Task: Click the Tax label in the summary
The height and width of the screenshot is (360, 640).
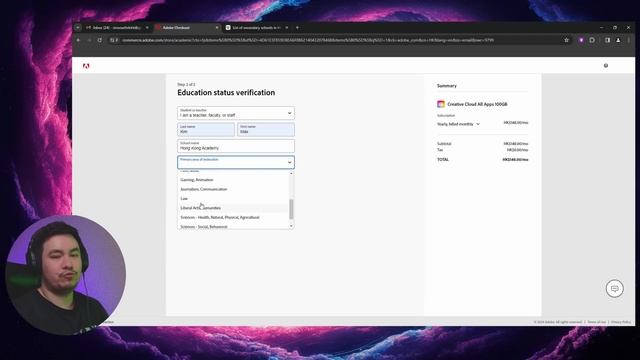Action: [440, 150]
